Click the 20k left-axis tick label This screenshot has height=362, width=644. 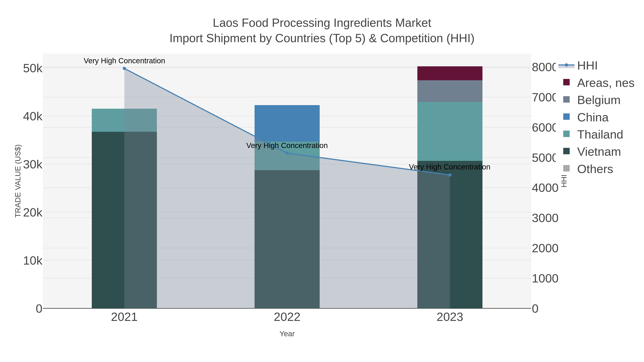point(33,213)
